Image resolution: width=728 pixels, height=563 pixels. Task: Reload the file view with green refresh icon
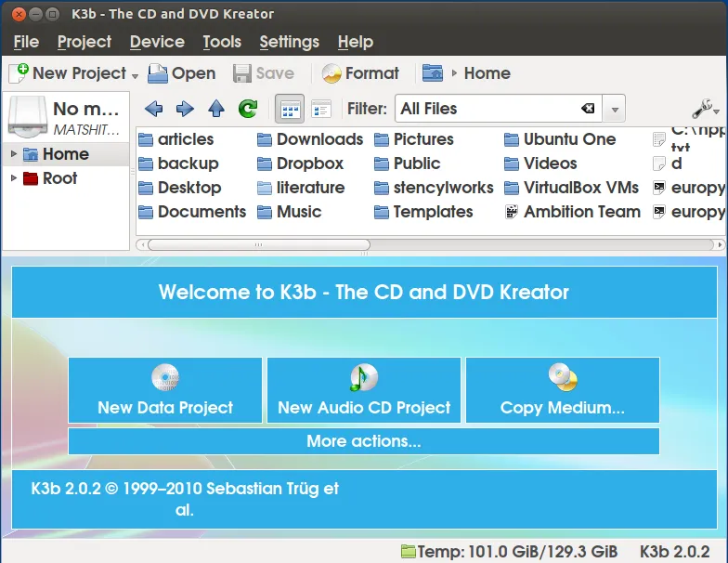click(248, 109)
